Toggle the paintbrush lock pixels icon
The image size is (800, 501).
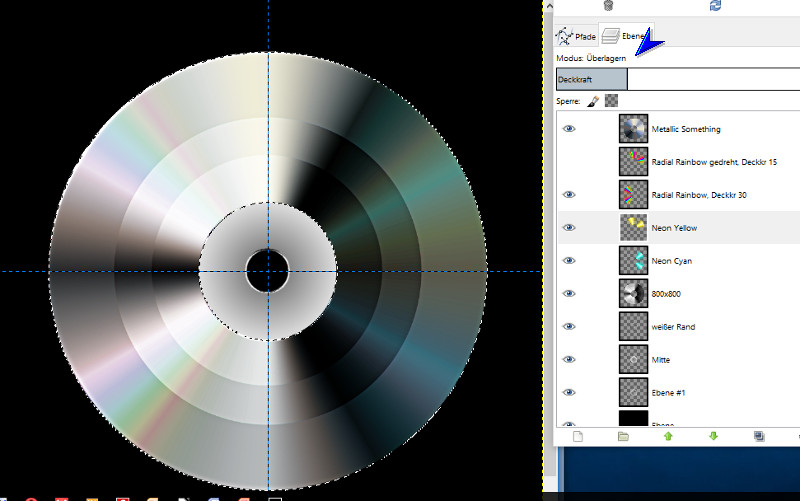pyautogui.click(x=592, y=101)
